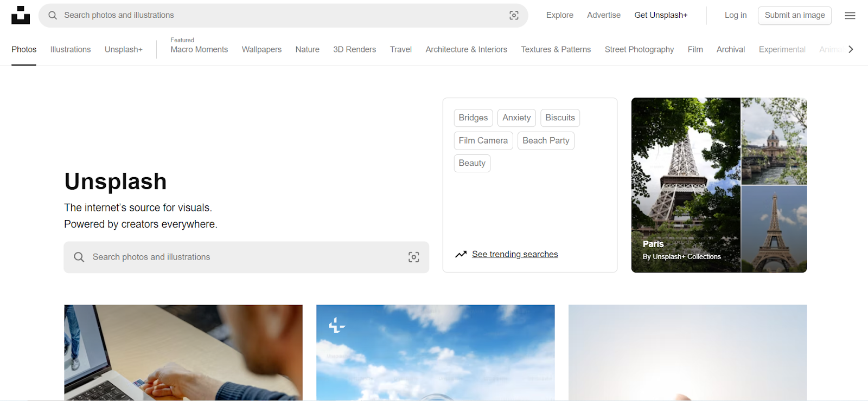This screenshot has height=401, width=868.
Task: Focus the top search photos input
Action: (x=282, y=15)
